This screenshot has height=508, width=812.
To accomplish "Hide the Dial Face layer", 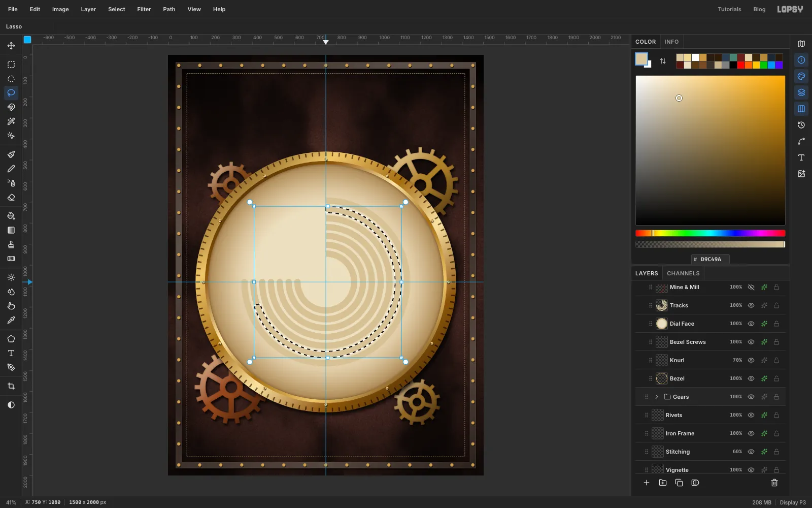I will [751, 324].
